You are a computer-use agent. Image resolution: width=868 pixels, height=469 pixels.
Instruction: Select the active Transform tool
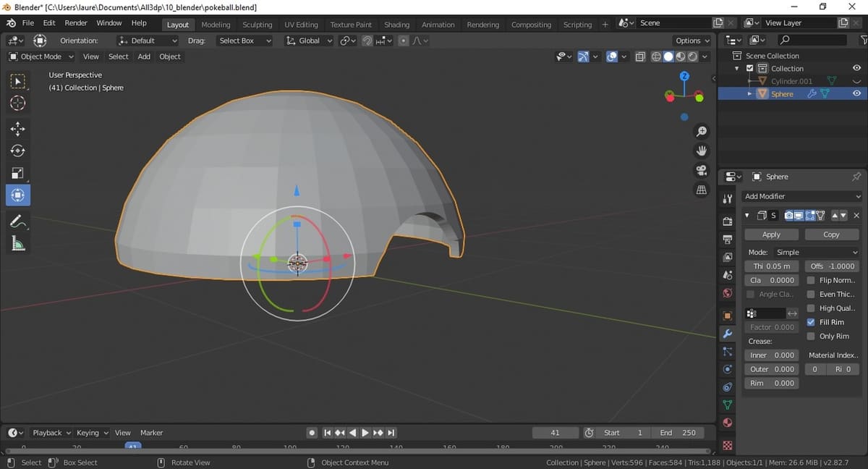pos(18,195)
